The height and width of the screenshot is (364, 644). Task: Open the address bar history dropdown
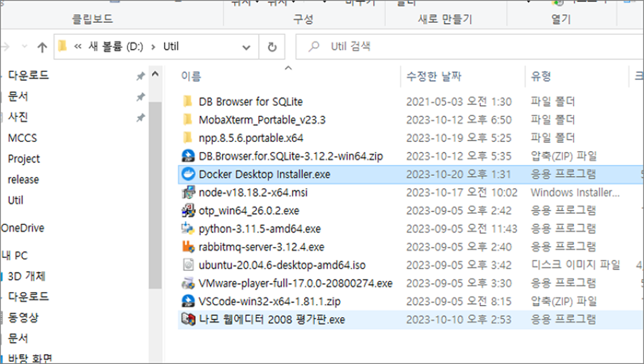click(x=246, y=47)
